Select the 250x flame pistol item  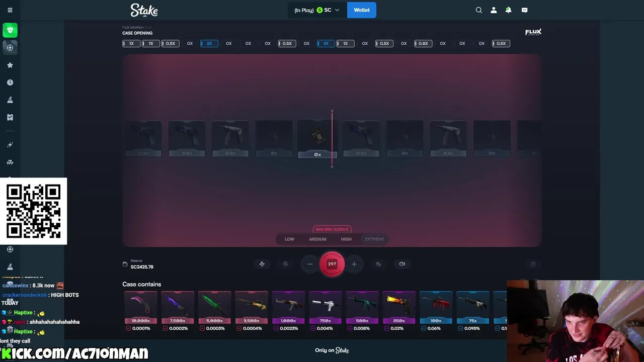click(x=399, y=308)
